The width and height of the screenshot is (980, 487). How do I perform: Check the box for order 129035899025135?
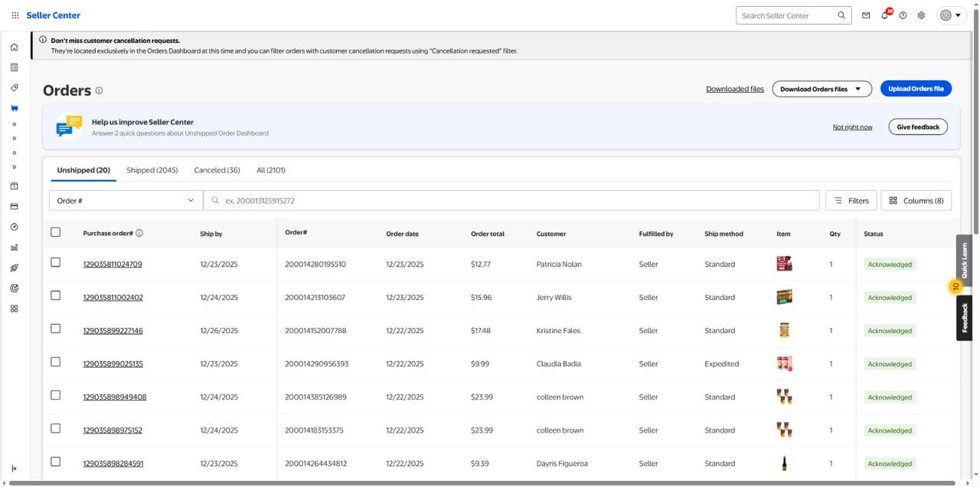[55, 361]
